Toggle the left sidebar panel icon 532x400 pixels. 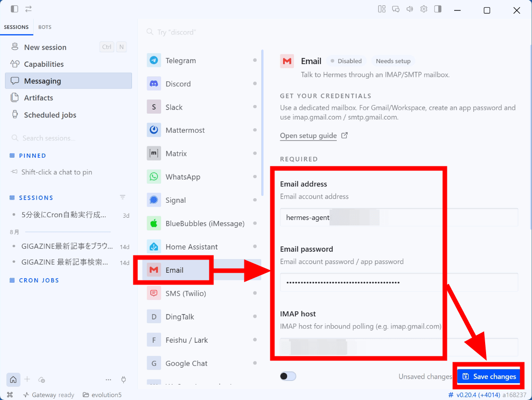(14, 9)
